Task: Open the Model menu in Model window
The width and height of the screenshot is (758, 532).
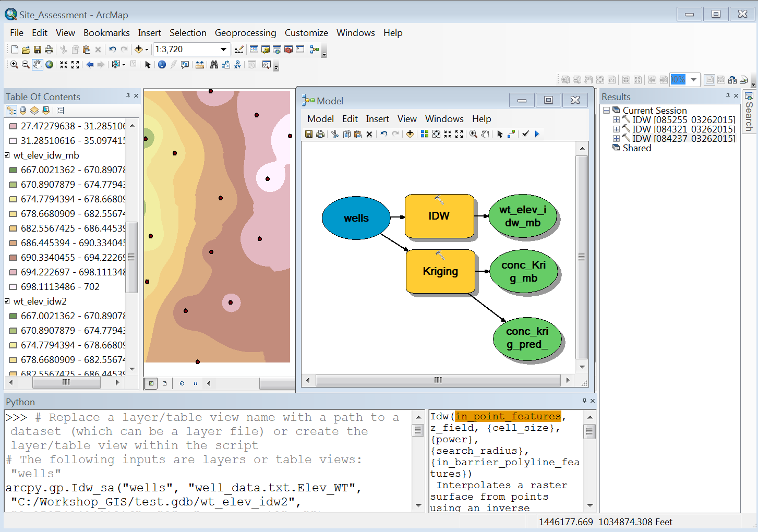Action: [x=320, y=119]
